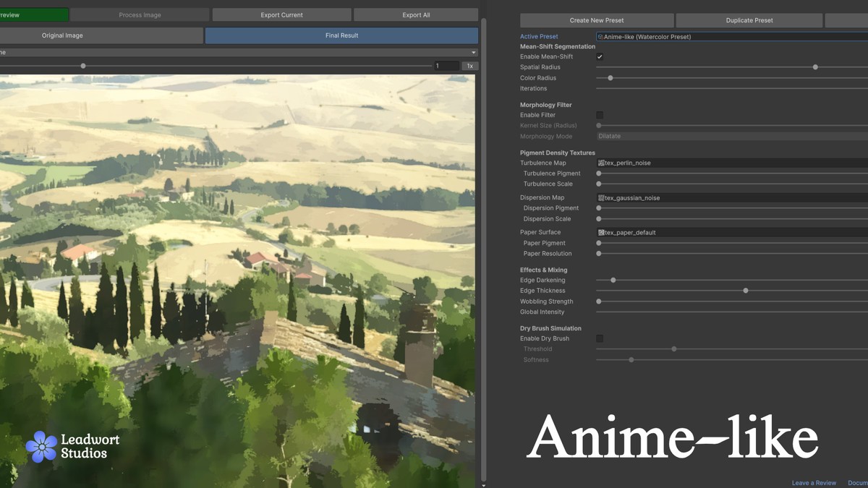Click the 1x zoom reset button
868x488 pixels.
click(x=469, y=66)
